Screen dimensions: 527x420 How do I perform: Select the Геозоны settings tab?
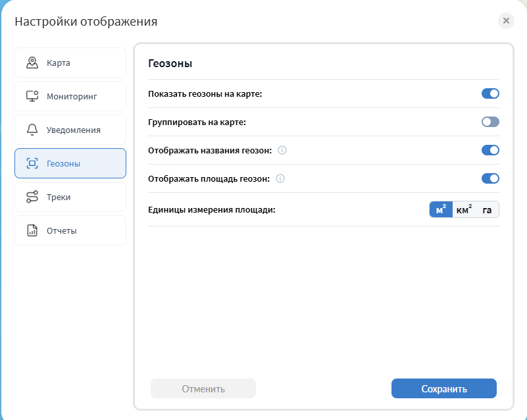(70, 163)
